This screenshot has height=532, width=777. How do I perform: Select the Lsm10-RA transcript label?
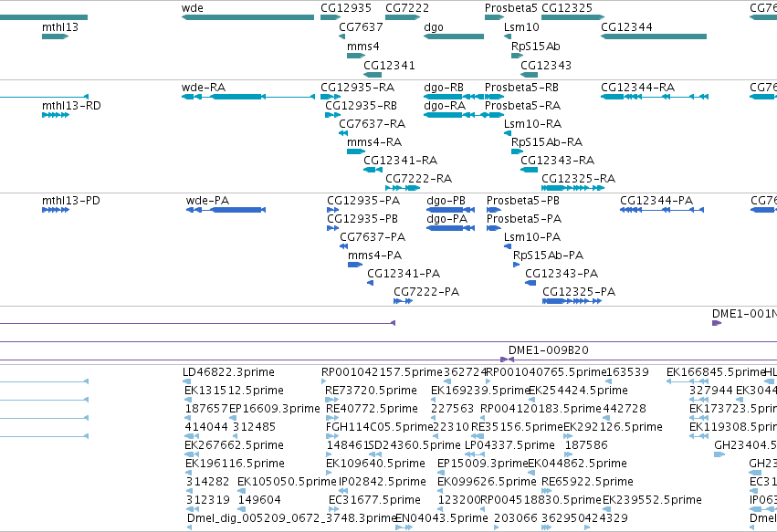[532, 124]
